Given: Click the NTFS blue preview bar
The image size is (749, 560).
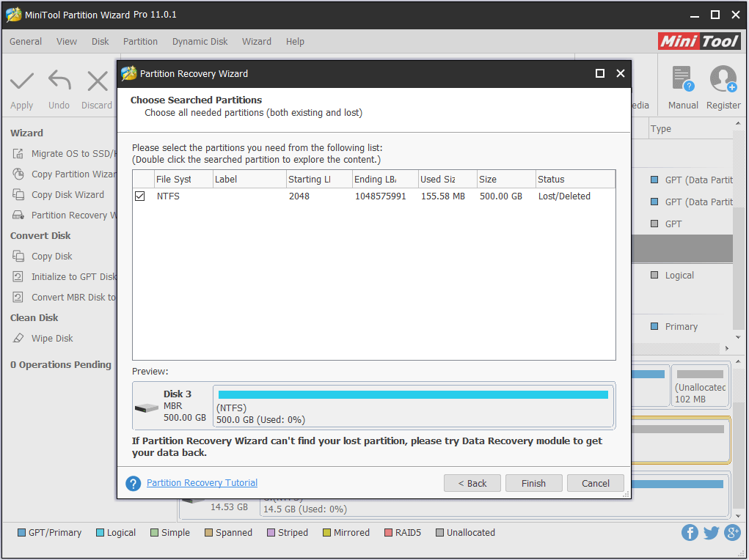Looking at the screenshot, I should tap(413, 395).
